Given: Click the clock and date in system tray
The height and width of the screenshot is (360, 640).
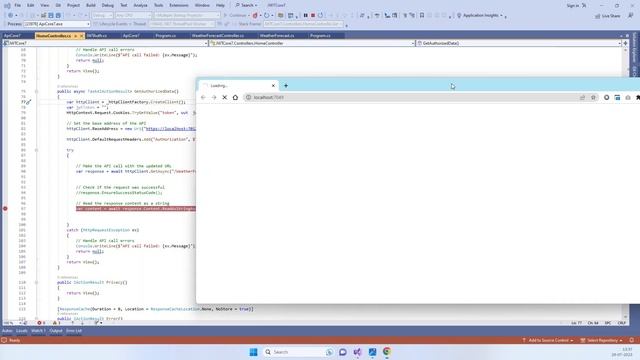Looking at the screenshot, I should pyautogui.click(x=622, y=352).
